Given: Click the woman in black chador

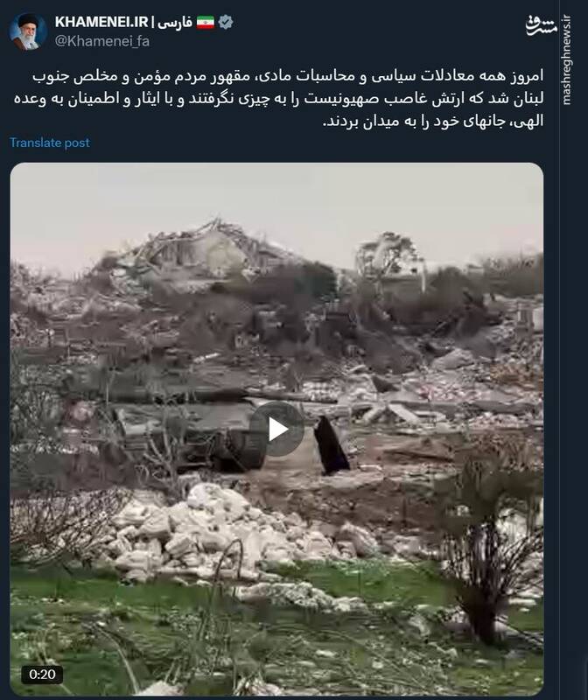Looking at the screenshot, I should click(331, 445).
